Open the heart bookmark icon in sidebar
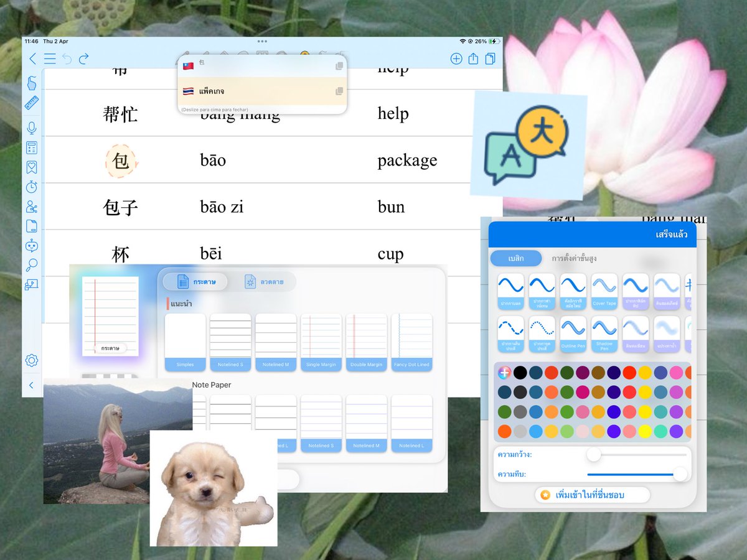 pyautogui.click(x=32, y=167)
